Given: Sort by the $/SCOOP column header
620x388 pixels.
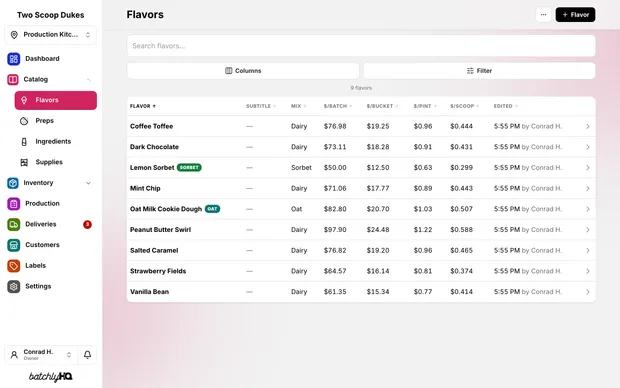Looking at the screenshot, I should [x=465, y=106].
